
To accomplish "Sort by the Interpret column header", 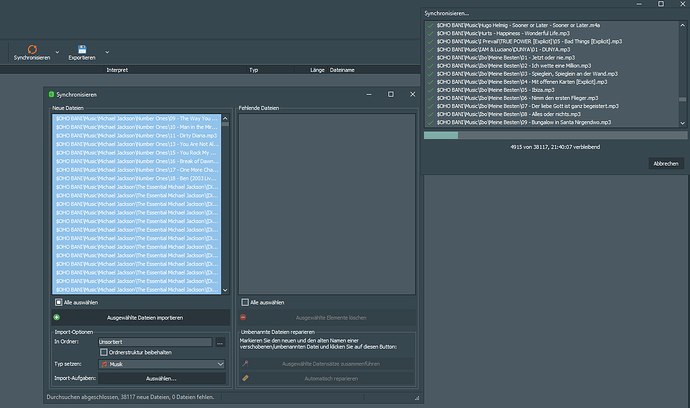I will tap(117, 70).
